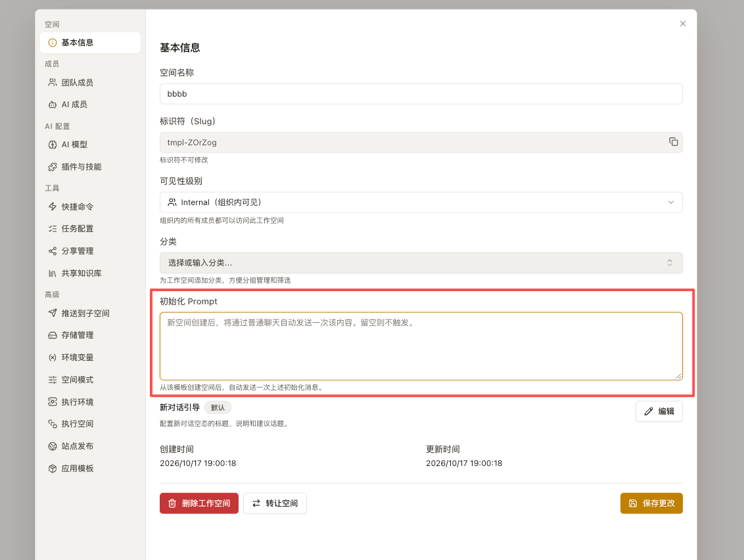Click the 存储管理 drive icon
Image resolution: width=744 pixels, height=560 pixels.
click(53, 335)
